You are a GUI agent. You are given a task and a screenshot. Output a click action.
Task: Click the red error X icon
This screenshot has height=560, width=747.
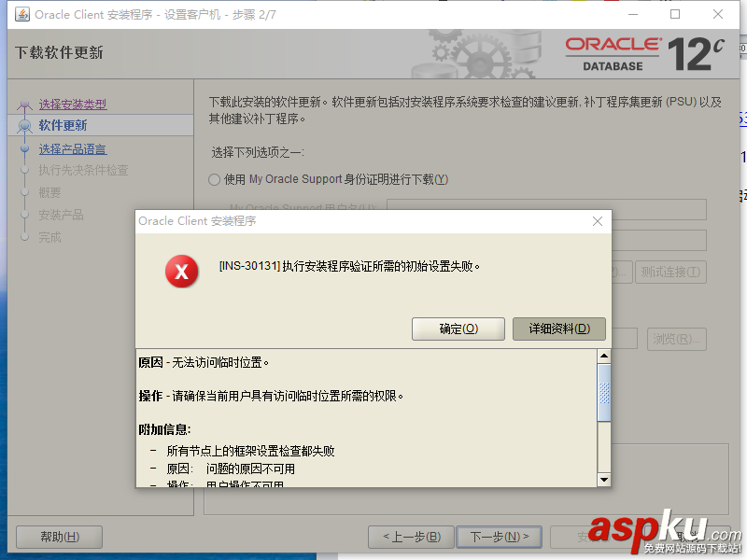pyautogui.click(x=181, y=272)
